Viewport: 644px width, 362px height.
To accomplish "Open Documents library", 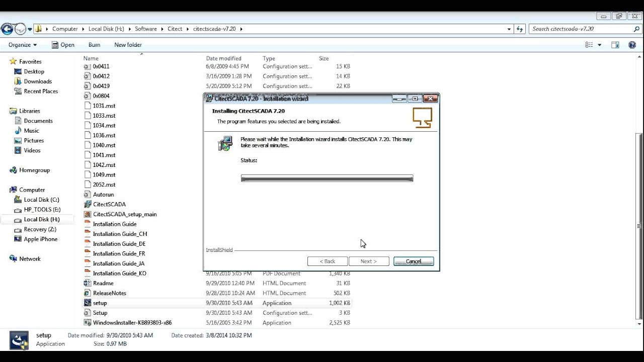I will [38, 121].
